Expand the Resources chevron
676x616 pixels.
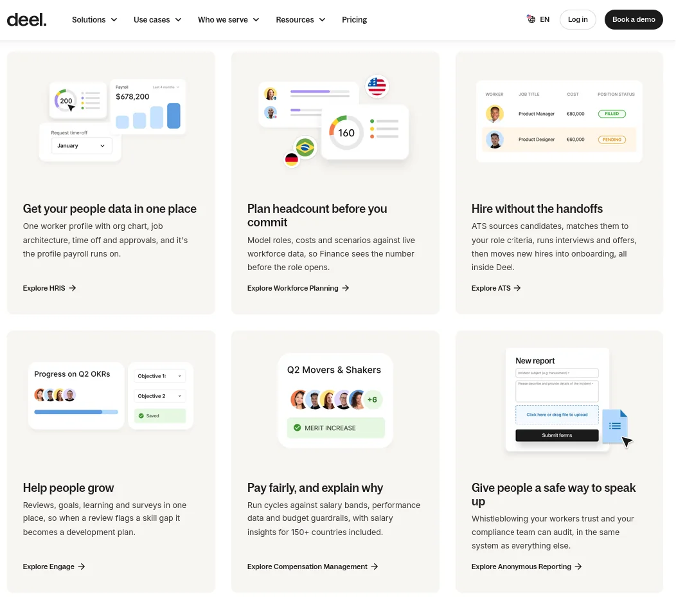[322, 19]
